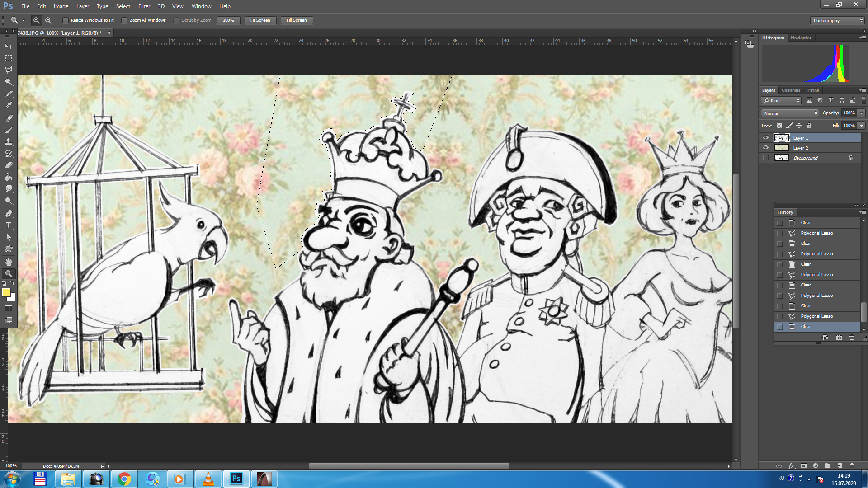The image size is (868, 488).
Task: Select the last Clear history state
Action: pyautogui.click(x=817, y=327)
